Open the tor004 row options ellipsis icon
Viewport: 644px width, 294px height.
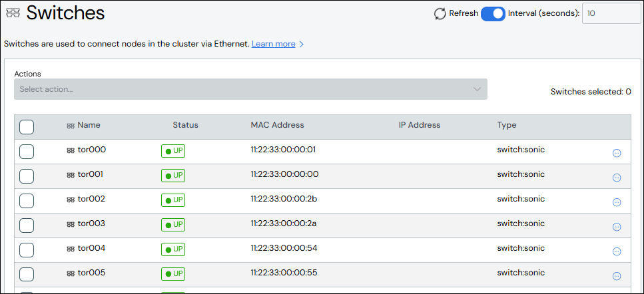pos(617,251)
